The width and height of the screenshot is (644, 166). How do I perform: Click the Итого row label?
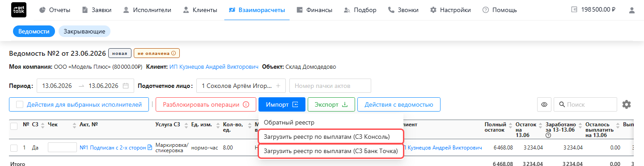tap(17, 164)
